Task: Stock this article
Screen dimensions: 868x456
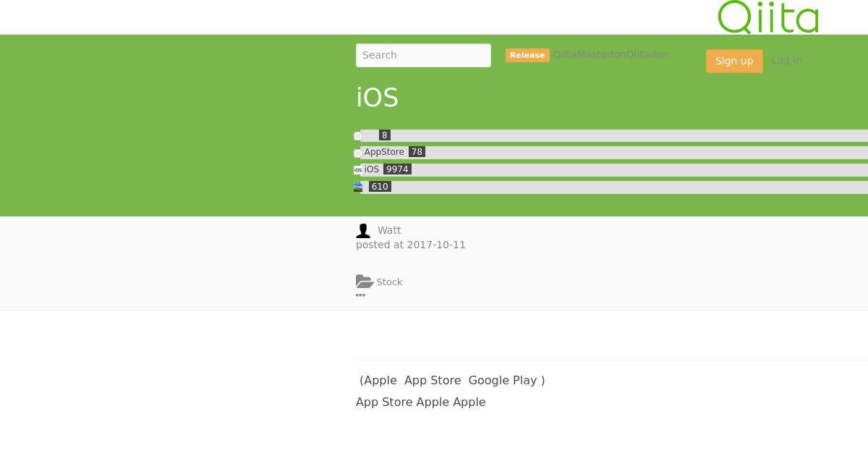Action: point(389,282)
